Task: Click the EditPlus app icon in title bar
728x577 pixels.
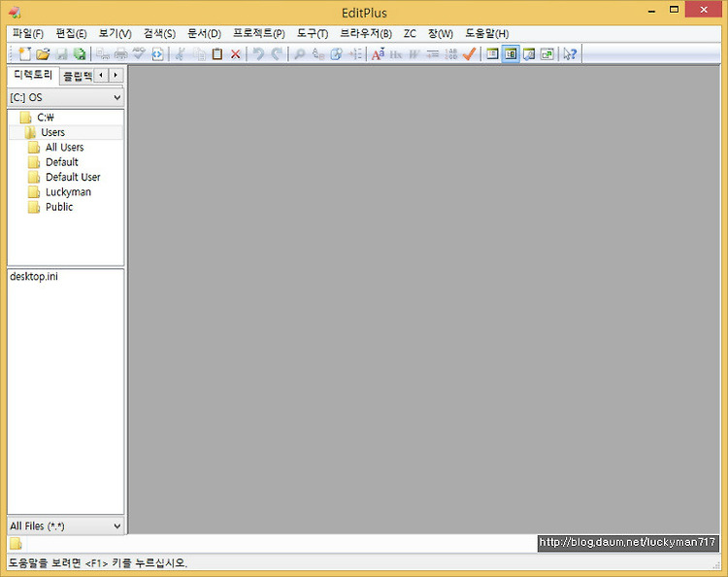Action: 16,12
